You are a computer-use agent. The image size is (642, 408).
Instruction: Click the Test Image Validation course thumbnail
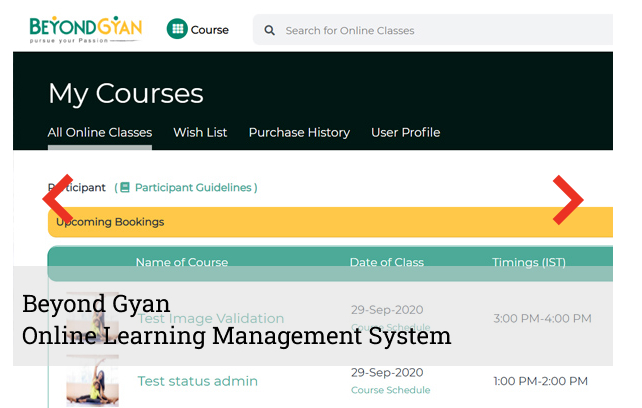[92, 318]
